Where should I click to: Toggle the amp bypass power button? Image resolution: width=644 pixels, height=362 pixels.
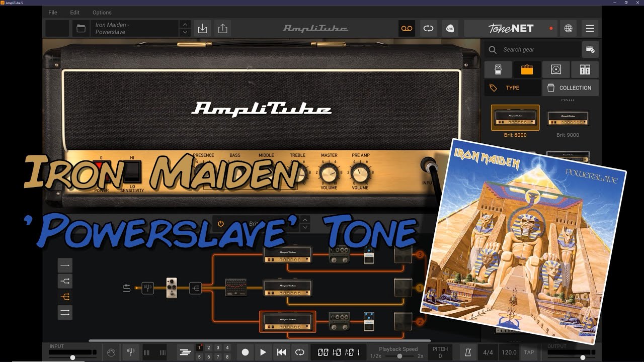coord(220,224)
